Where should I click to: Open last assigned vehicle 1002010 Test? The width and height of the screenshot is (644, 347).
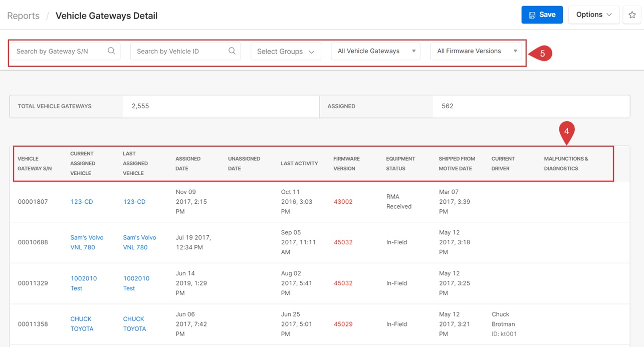click(136, 283)
